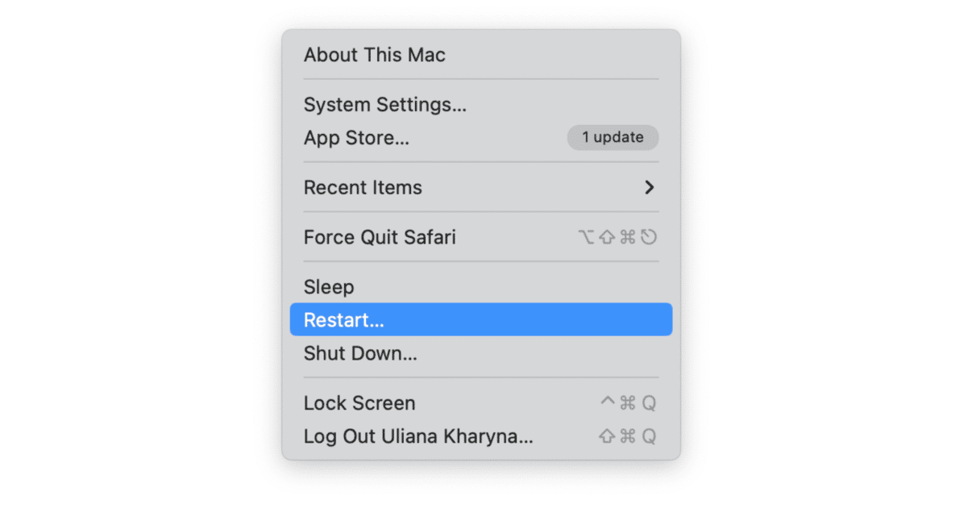Expand the Recent Items submenu
This screenshot has height=525, width=980.
[363, 188]
